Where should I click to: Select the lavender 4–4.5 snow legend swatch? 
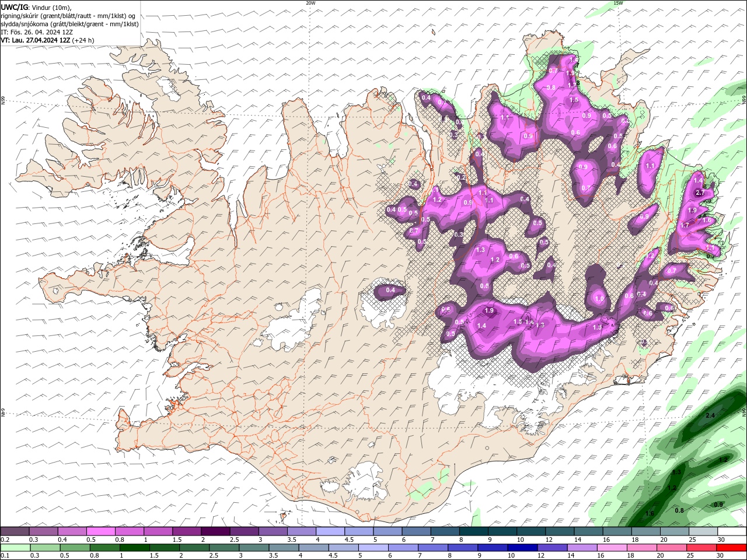click(330, 531)
